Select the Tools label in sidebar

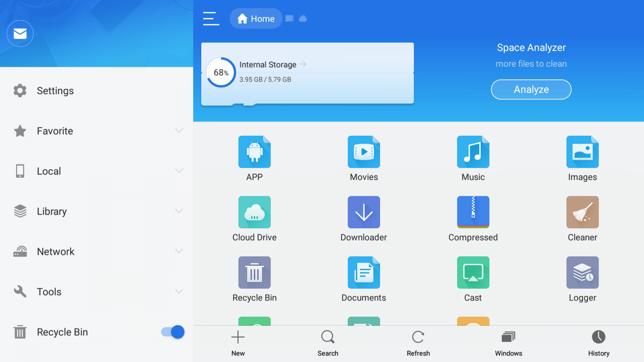[49, 292]
